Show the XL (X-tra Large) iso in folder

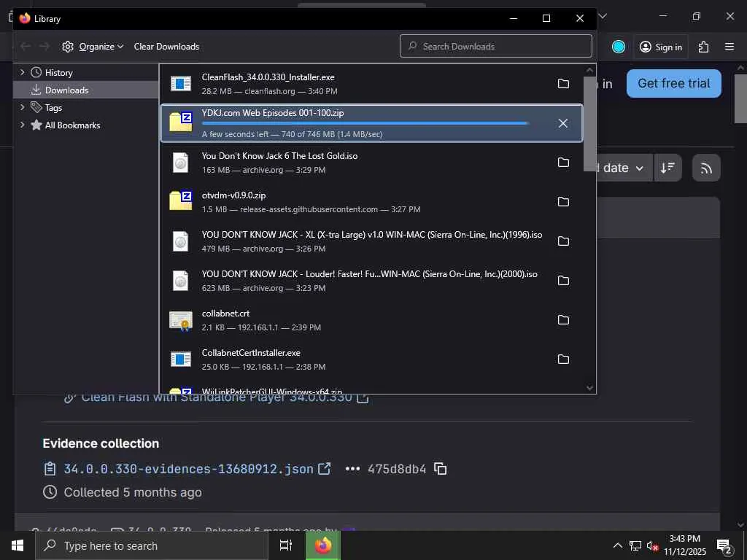click(563, 241)
